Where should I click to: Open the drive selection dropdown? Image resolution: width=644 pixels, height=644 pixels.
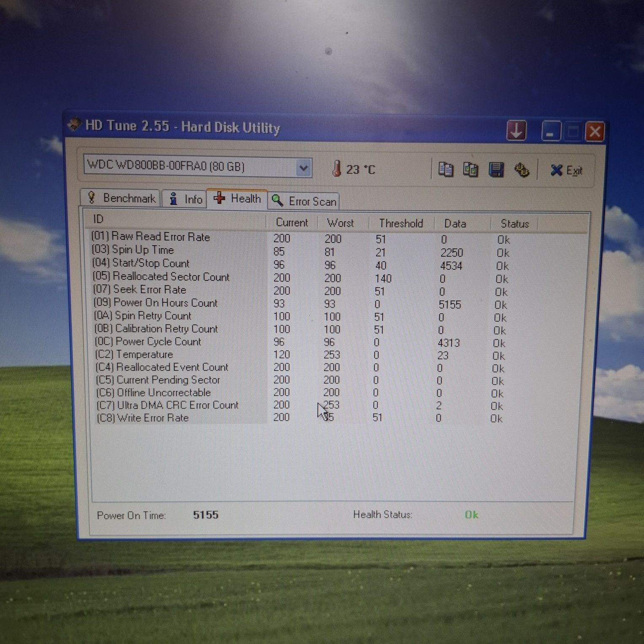303,168
